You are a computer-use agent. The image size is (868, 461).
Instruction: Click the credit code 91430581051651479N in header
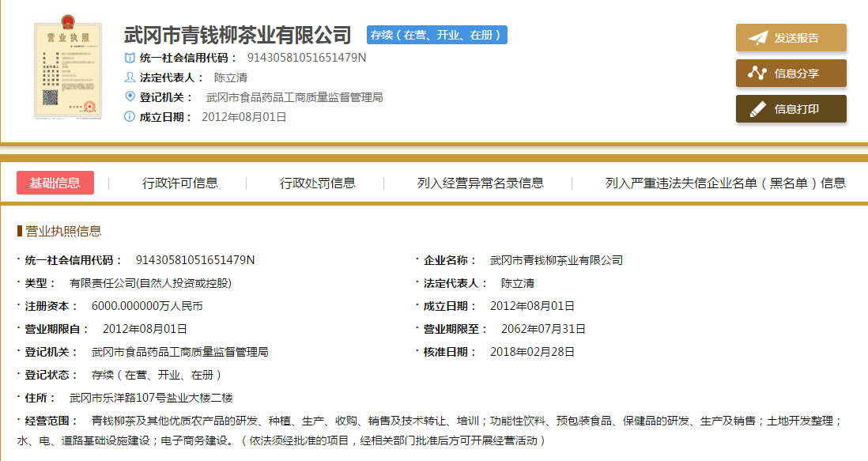307,58
